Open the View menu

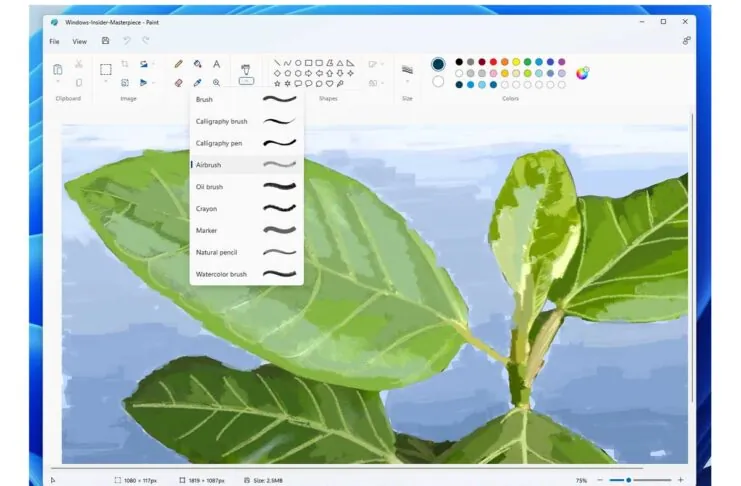click(79, 42)
